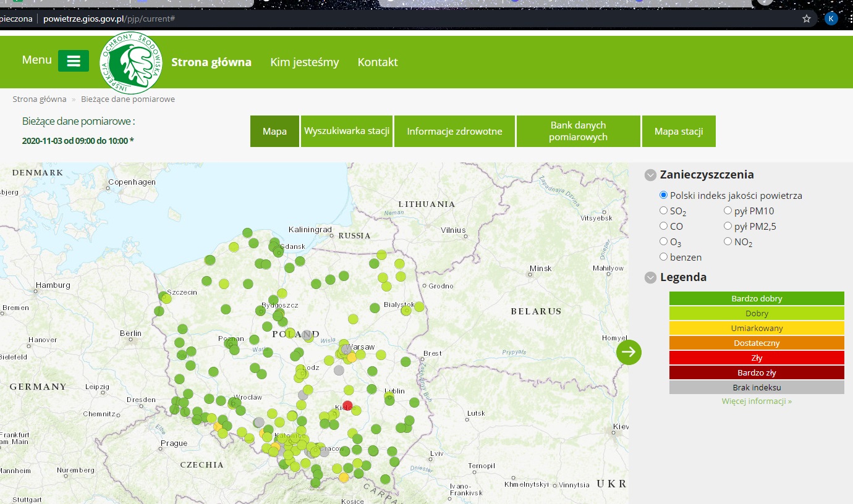Collapse the Zanieczyszczenia section chevron
This screenshot has height=504, width=853.
[650, 175]
